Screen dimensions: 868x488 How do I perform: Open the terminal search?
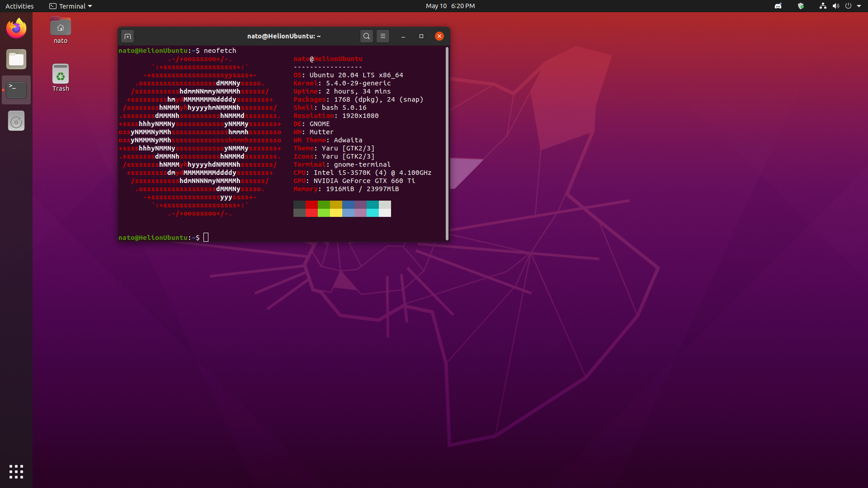click(367, 36)
